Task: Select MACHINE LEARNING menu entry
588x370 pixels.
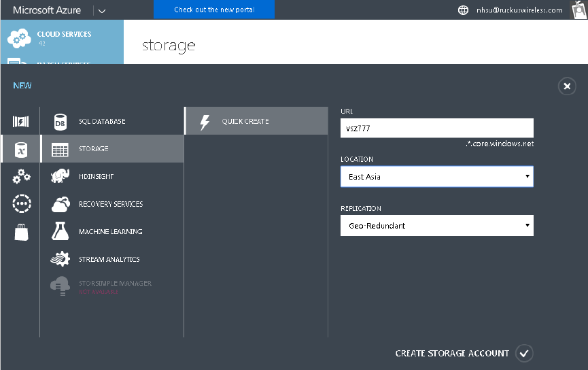Action: [112, 231]
